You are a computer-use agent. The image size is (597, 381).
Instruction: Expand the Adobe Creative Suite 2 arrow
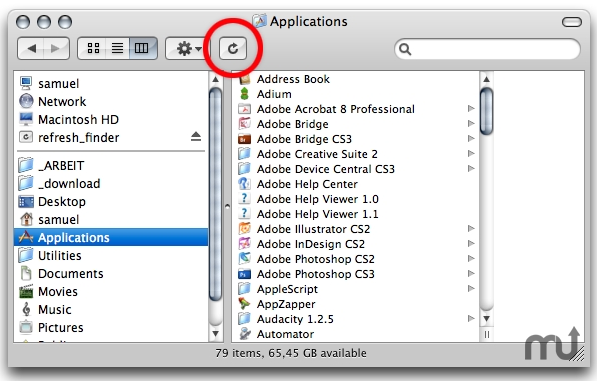click(x=471, y=153)
